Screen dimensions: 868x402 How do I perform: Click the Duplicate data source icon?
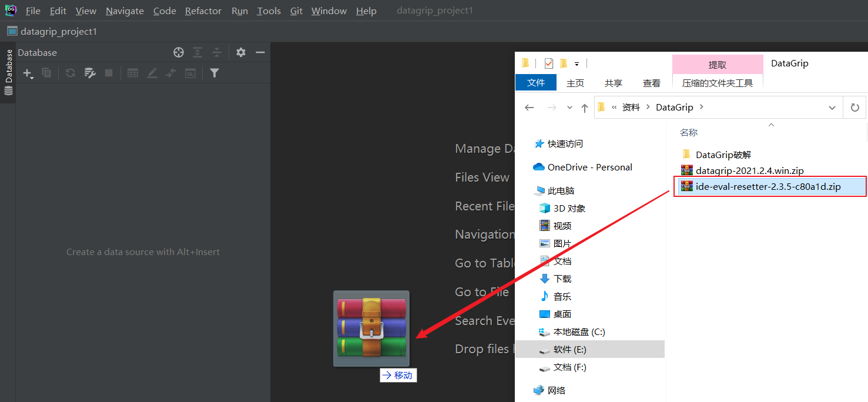pos(46,73)
